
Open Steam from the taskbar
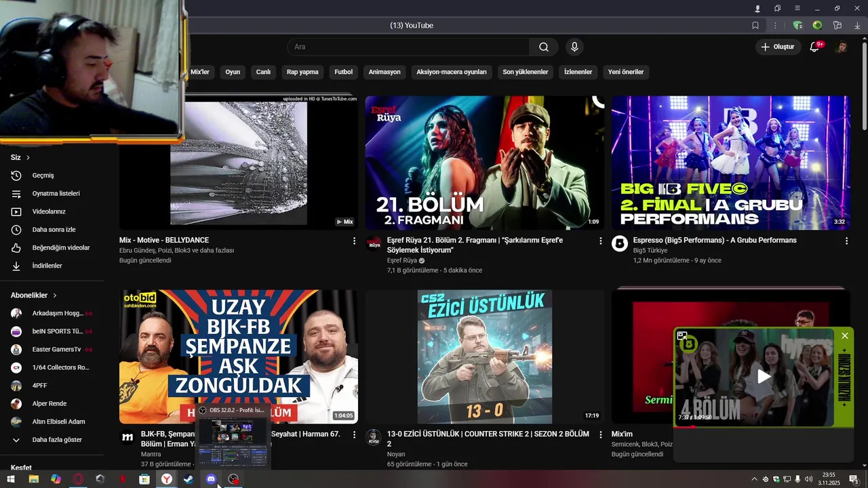coord(189,479)
